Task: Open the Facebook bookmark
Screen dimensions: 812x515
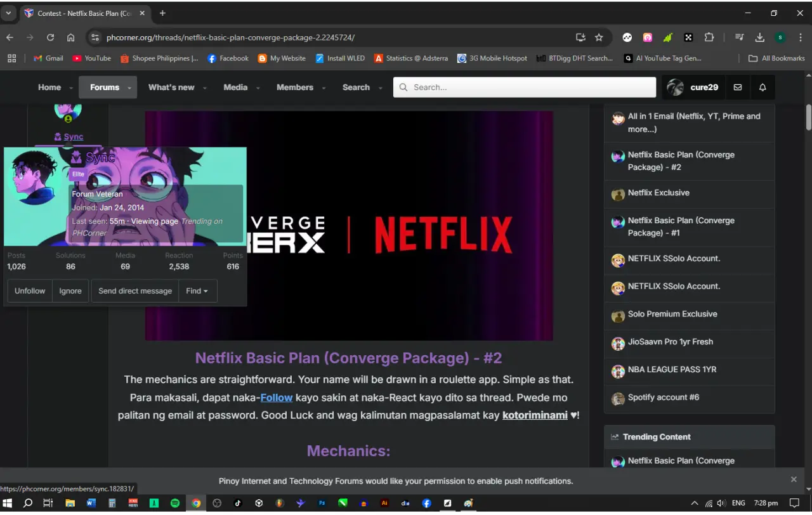Action: pyautogui.click(x=228, y=58)
